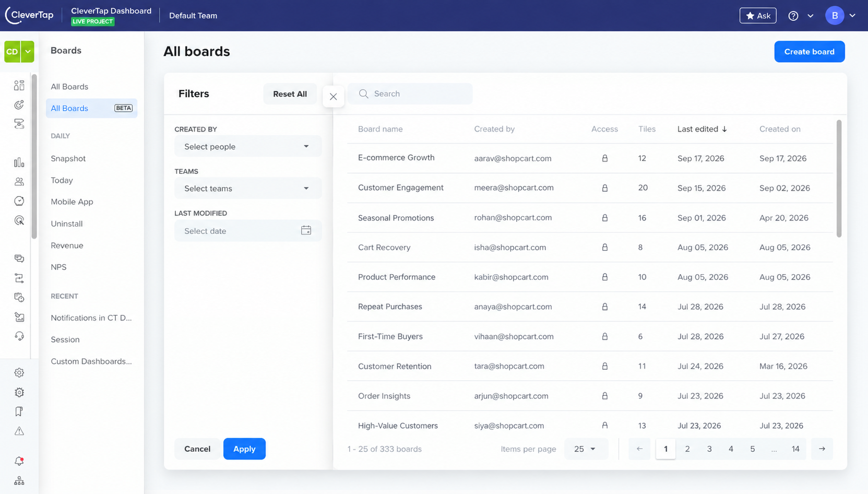Click the Apply filters button
868x494 pixels.
click(244, 449)
